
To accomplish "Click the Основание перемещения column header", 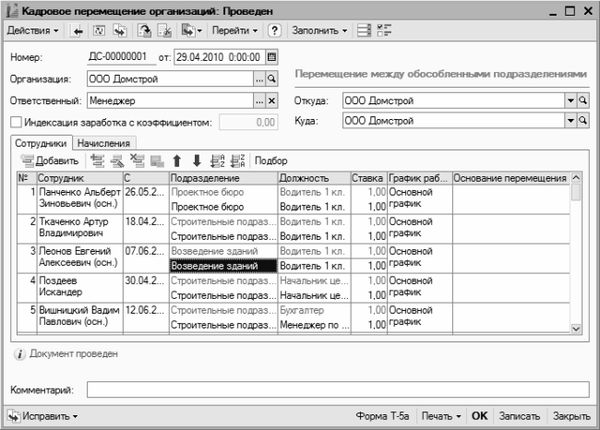I will (x=511, y=178).
